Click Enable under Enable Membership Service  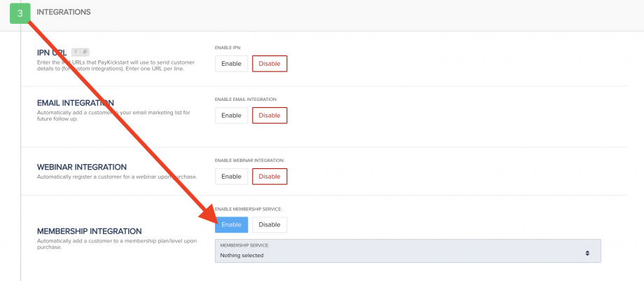pos(231,225)
